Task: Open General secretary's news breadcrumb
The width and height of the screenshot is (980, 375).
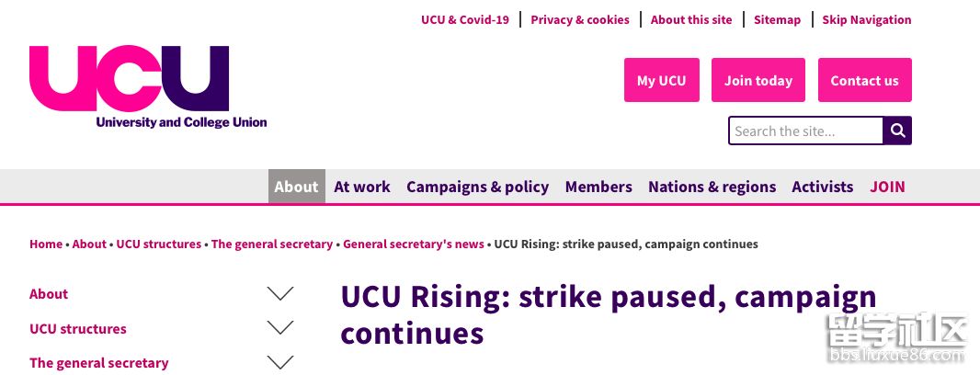Action: [x=414, y=244]
